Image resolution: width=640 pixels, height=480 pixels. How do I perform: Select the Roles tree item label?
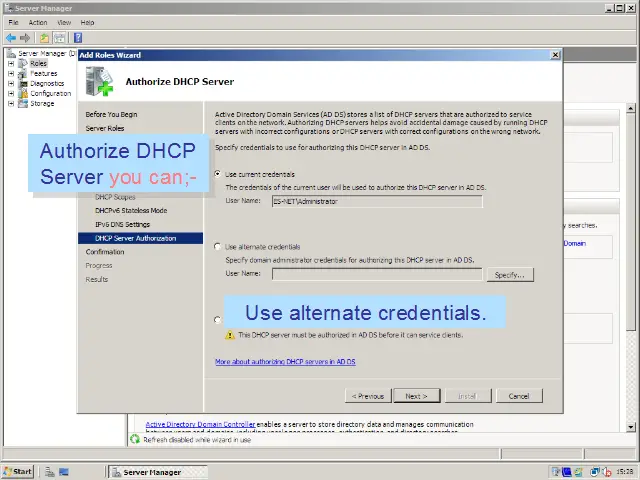click(x=38, y=63)
